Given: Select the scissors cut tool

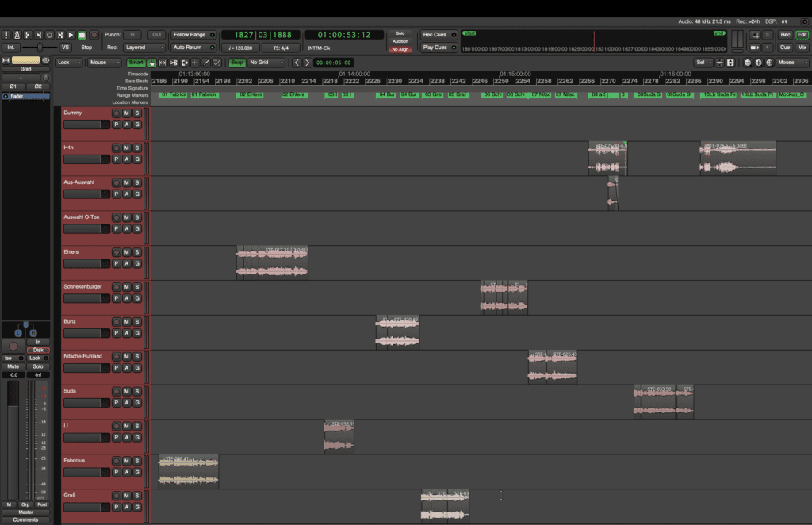Looking at the screenshot, I should pyautogui.click(x=174, y=63).
